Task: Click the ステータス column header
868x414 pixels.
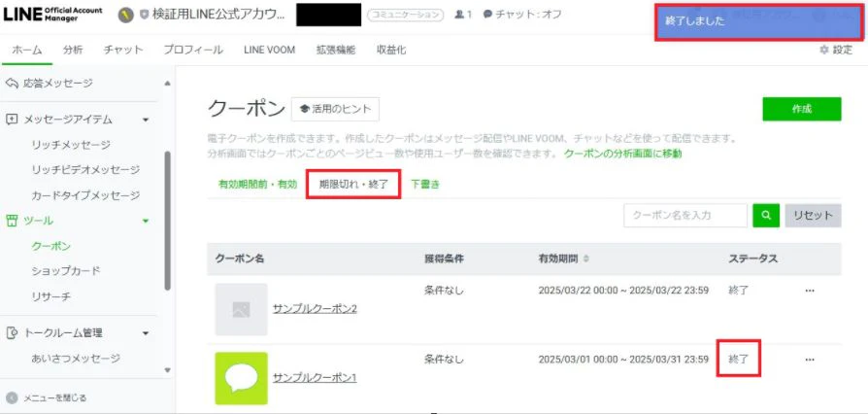Action: 752,259
